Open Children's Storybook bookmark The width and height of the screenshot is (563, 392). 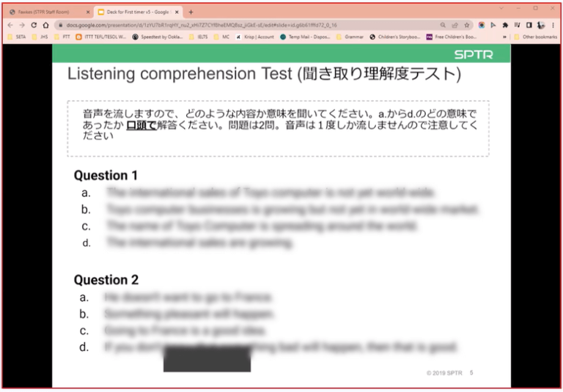[395, 37]
